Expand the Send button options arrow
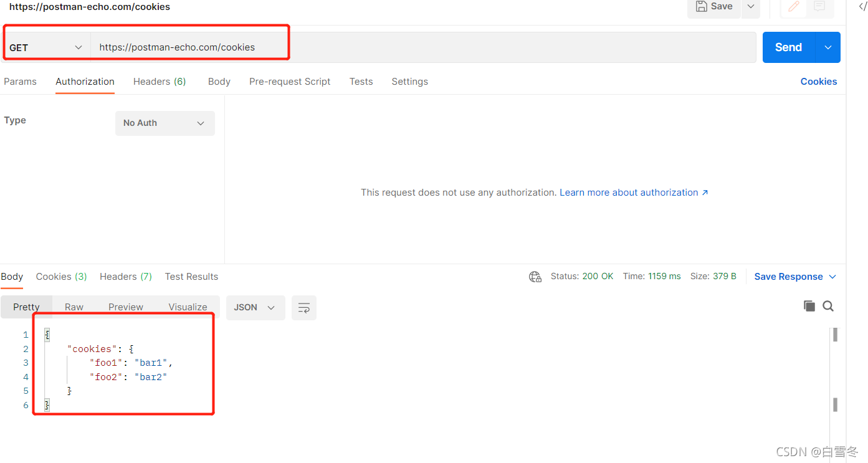 pos(828,47)
